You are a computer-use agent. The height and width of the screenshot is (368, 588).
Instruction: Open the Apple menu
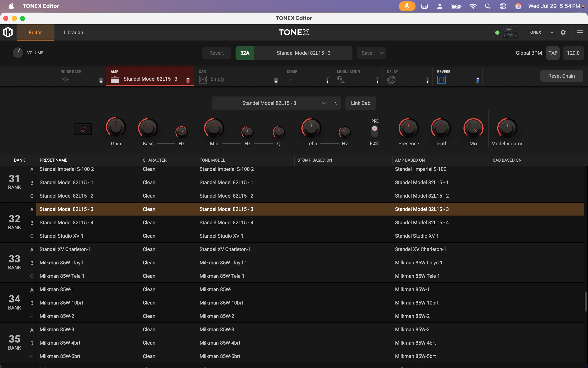coord(11,6)
